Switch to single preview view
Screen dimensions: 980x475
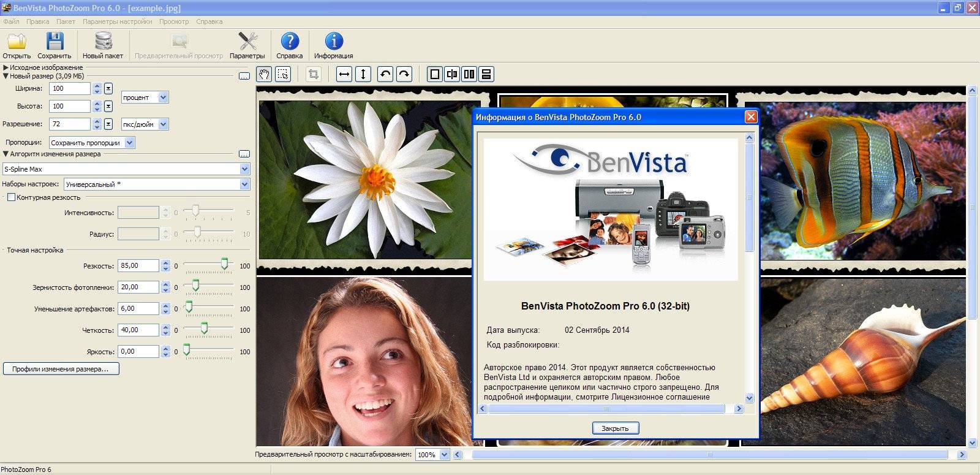[435, 74]
